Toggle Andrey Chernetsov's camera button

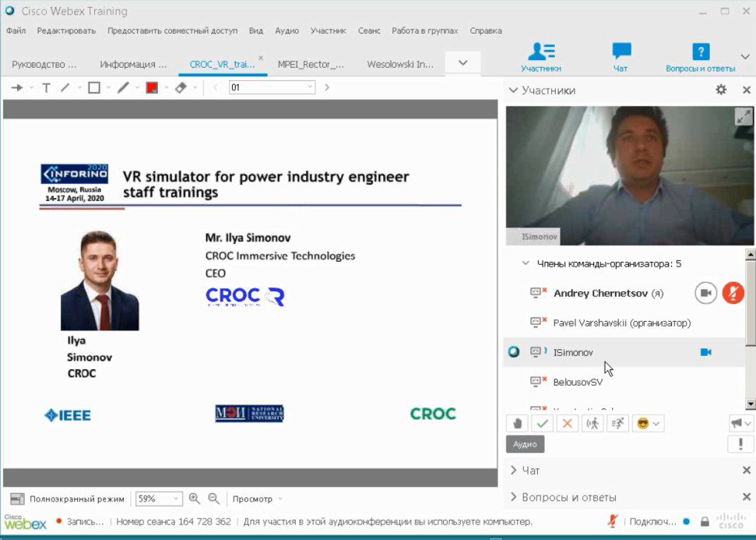[705, 292]
